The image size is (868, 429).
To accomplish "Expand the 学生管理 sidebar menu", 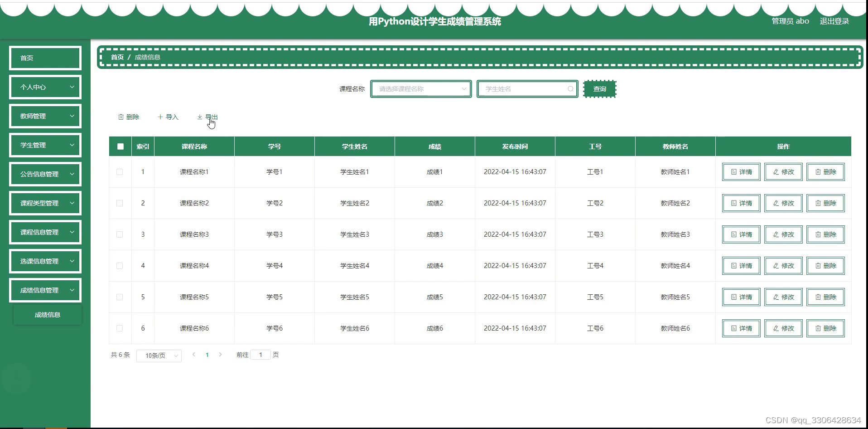I will [x=45, y=145].
